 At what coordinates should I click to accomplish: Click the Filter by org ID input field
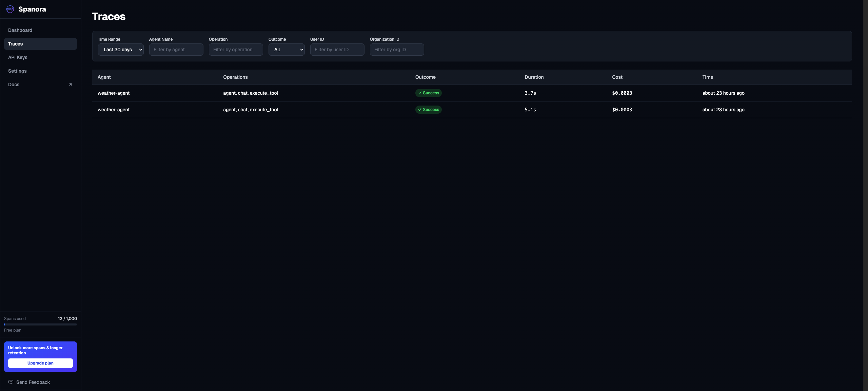tap(397, 50)
